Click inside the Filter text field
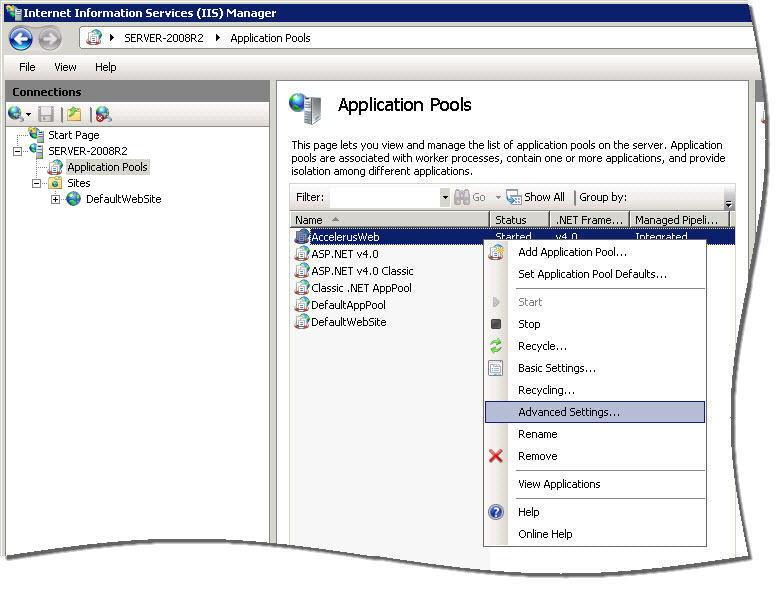 click(384, 198)
